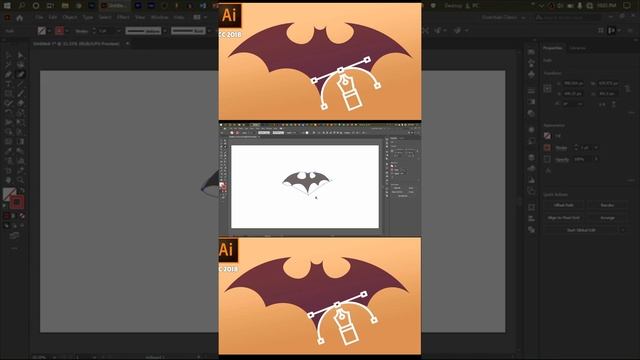The height and width of the screenshot is (360, 640).
Task: Open the Edit Toolbar three-dots button
Action: 14,248
